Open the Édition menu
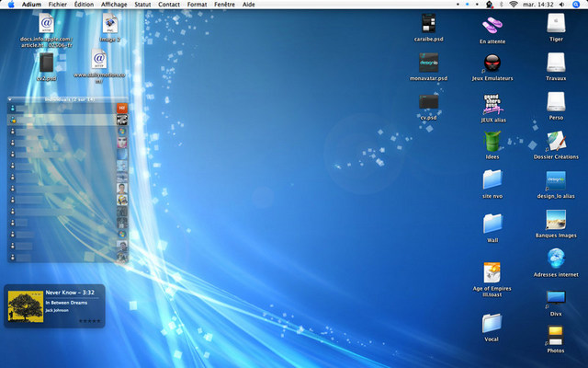588x368 pixels. (84, 5)
